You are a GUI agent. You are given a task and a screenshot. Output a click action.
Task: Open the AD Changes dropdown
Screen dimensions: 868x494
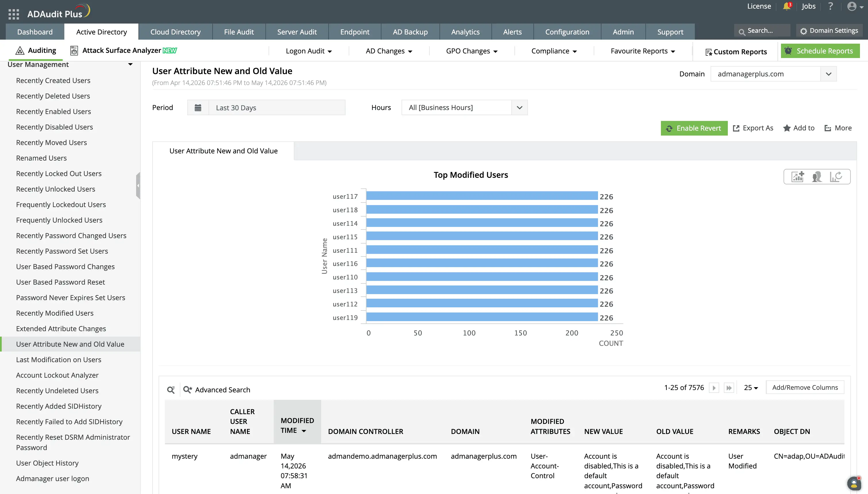pyautogui.click(x=389, y=51)
